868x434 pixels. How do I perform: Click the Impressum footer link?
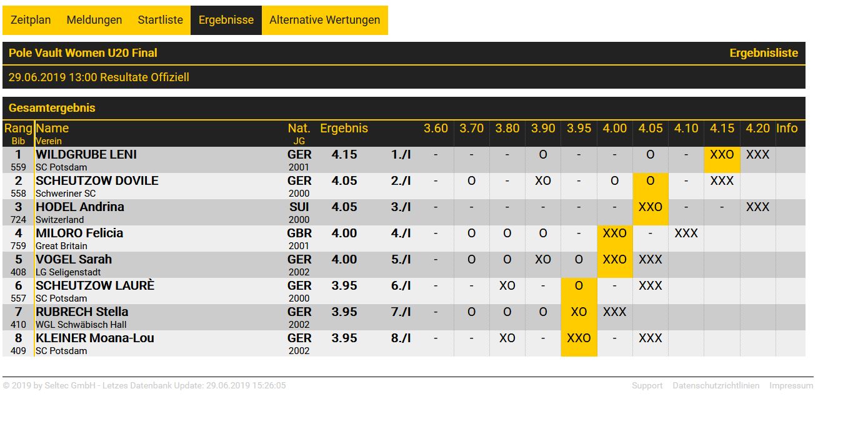[791, 386]
